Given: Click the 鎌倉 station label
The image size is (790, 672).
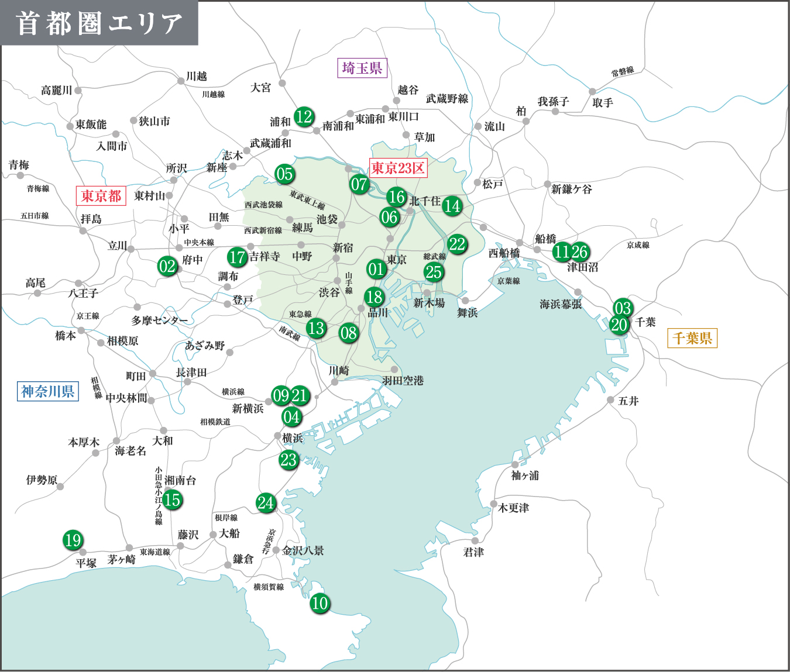Looking at the screenshot, I should click(243, 559).
